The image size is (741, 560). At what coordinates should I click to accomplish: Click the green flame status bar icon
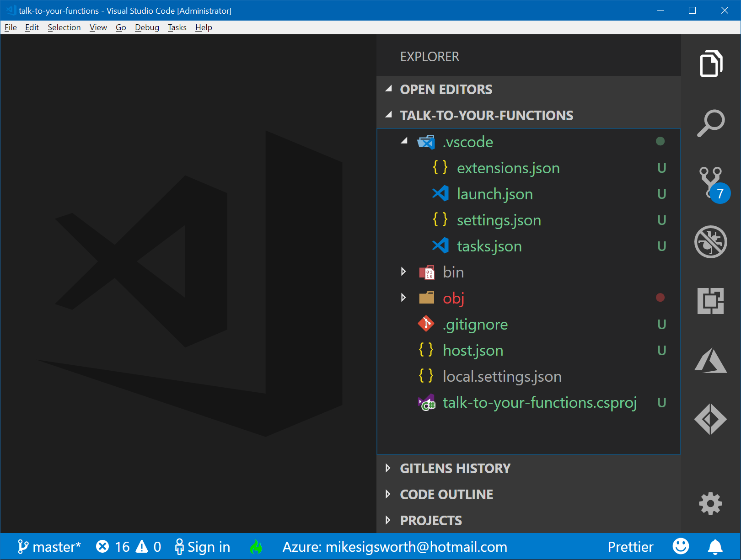click(257, 547)
